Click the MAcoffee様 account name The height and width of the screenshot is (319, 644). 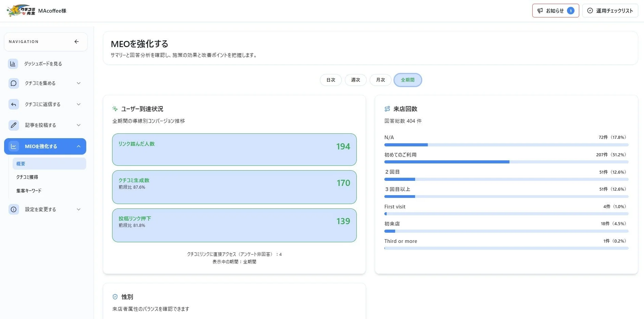(x=52, y=11)
